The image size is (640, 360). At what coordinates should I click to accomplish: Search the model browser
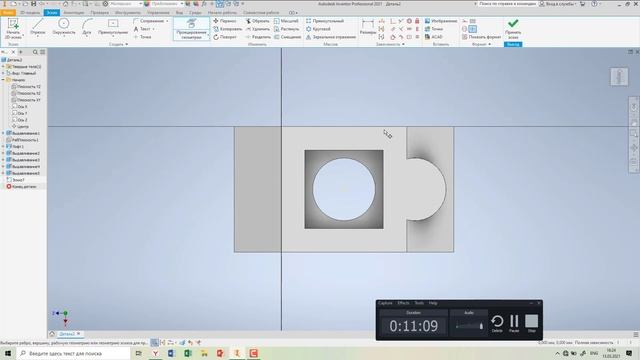pyautogui.click(x=35, y=52)
